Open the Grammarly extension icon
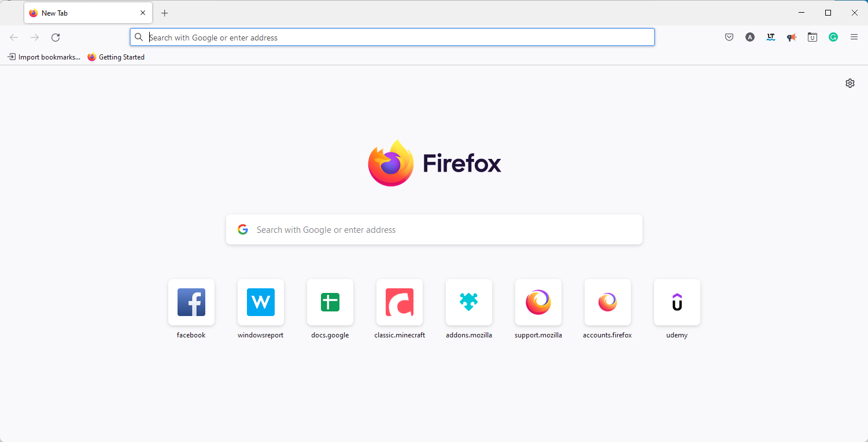This screenshot has height=442, width=868. pyautogui.click(x=833, y=37)
